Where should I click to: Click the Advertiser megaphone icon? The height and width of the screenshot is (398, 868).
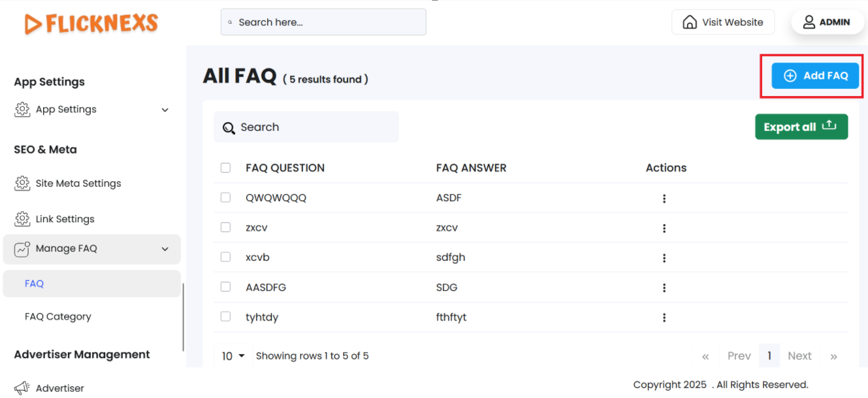(x=22, y=388)
